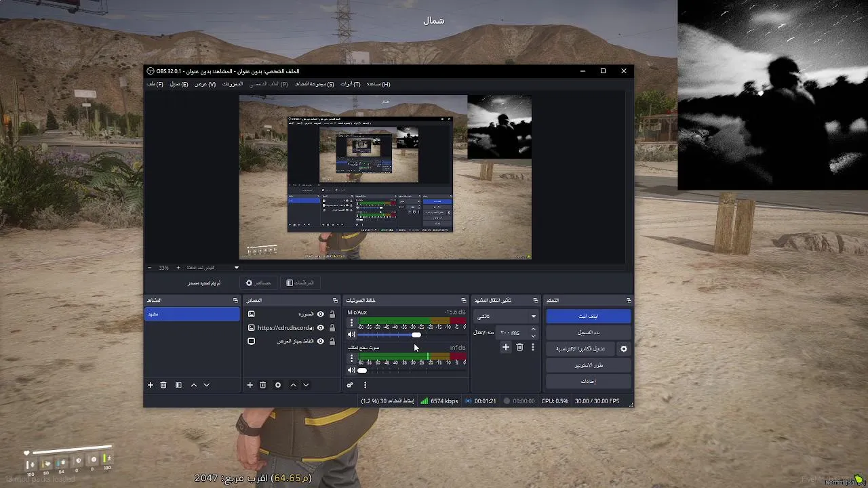
Task: Open the View (V) menu
Action: 205,84
